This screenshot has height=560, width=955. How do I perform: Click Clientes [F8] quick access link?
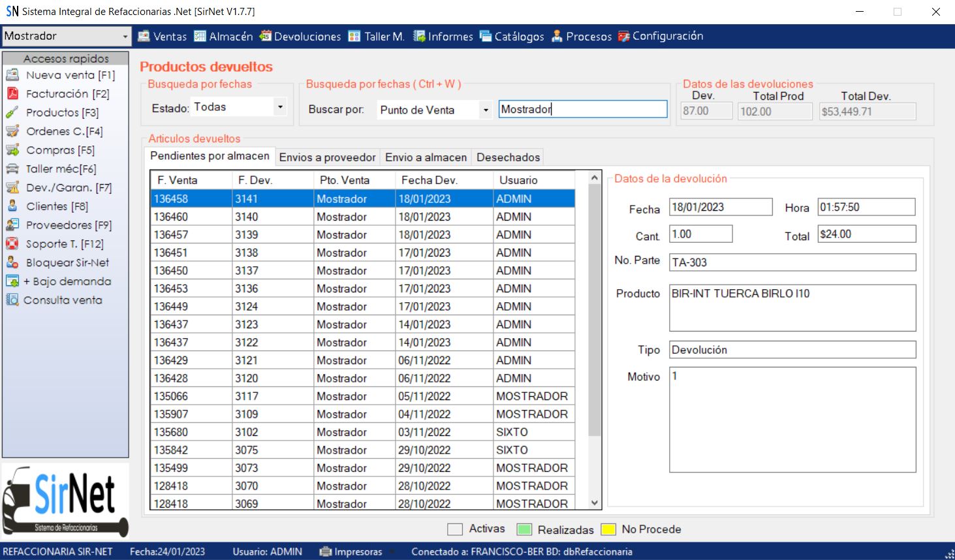[x=57, y=206]
